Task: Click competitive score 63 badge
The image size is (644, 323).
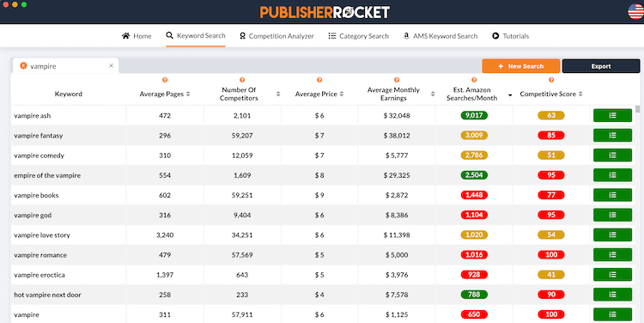Action: pos(551,115)
